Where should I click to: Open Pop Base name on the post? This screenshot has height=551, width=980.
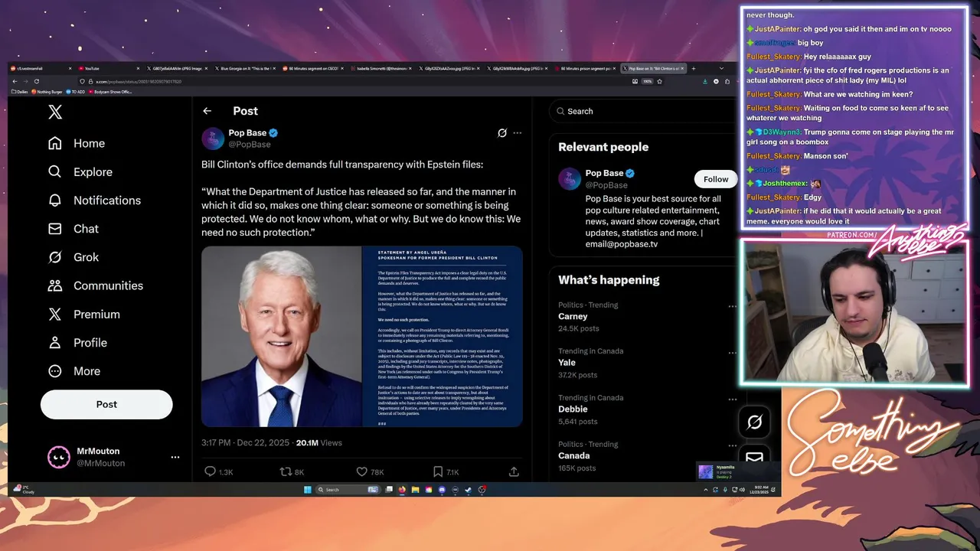[247, 132]
